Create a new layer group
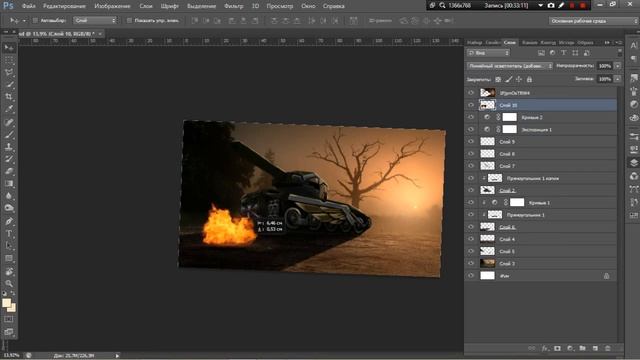Image resolution: width=640 pixels, height=360 pixels. [582, 348]
